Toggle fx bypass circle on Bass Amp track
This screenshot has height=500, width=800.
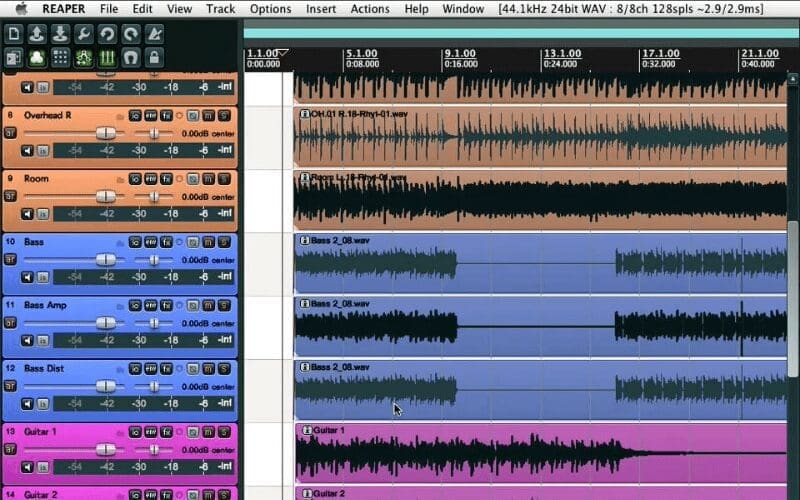(x=179, y=306)
